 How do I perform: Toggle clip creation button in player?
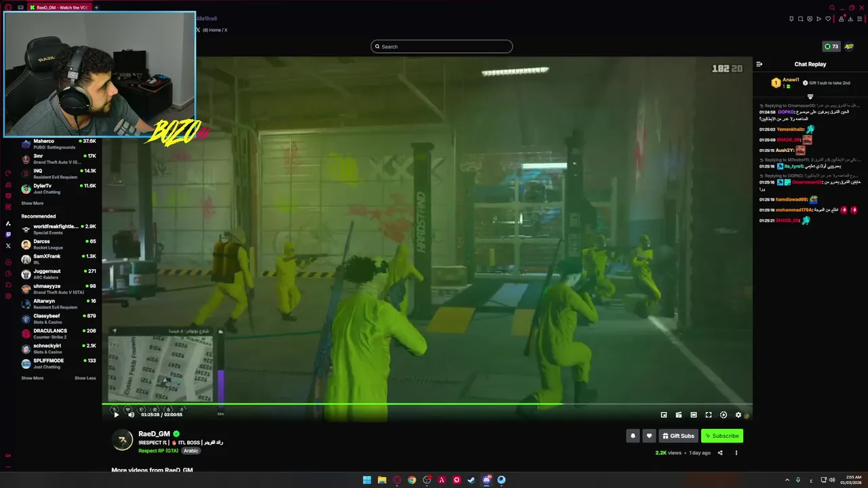click(679, 415)
